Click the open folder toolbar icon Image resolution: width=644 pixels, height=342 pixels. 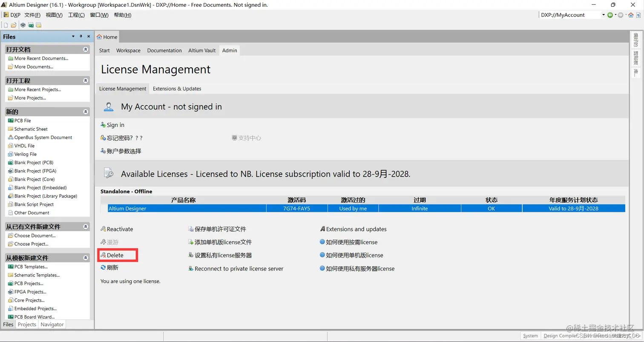coord(14,25)
